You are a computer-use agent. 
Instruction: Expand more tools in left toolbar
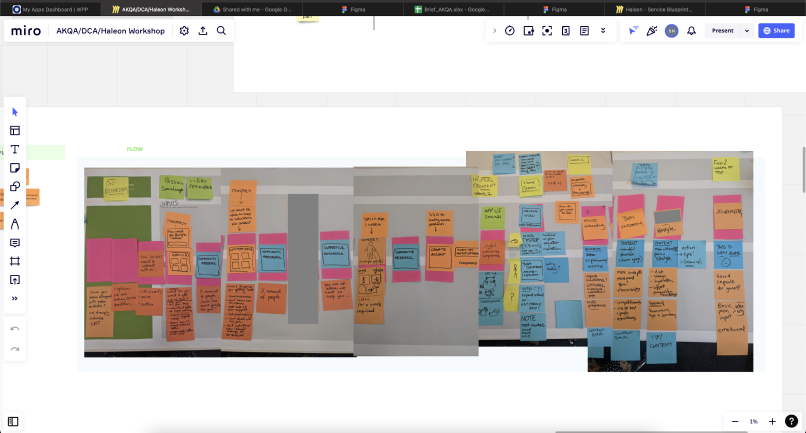(x=15, y=298)
